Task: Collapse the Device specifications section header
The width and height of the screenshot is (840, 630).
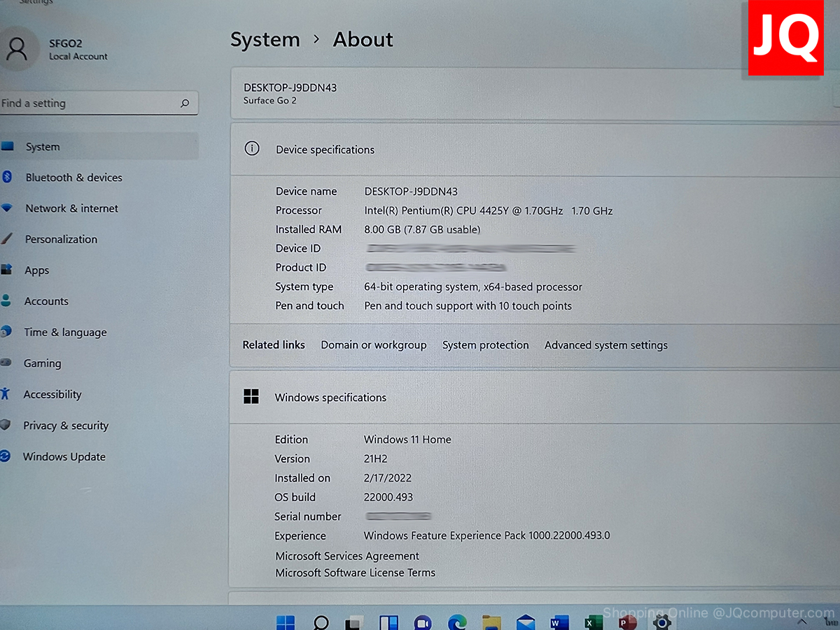Action: click(535, 149)
